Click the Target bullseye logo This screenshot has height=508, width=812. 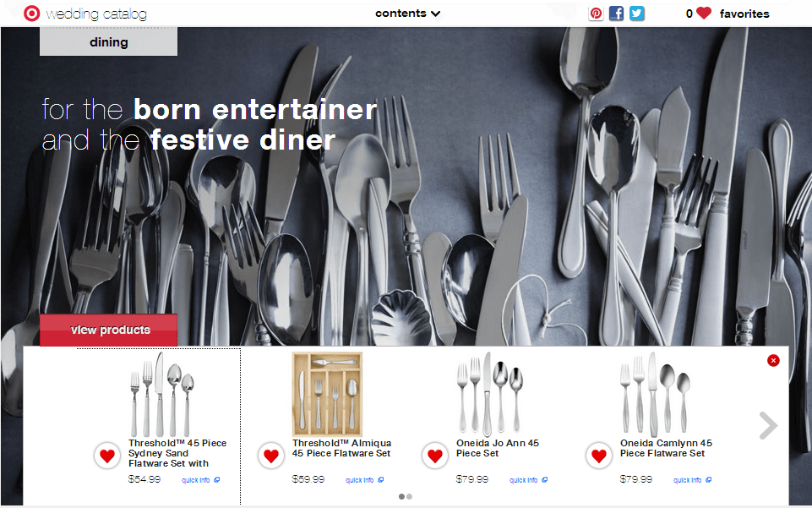pos(31,14)
